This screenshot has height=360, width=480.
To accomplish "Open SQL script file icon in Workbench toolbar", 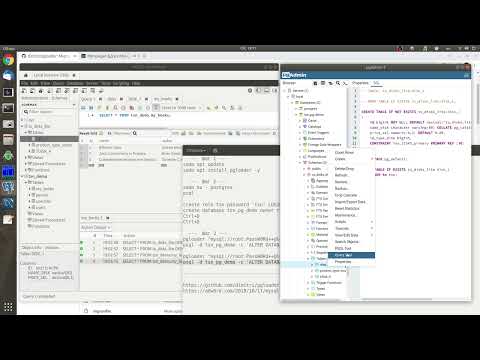I will pos(32,91).
